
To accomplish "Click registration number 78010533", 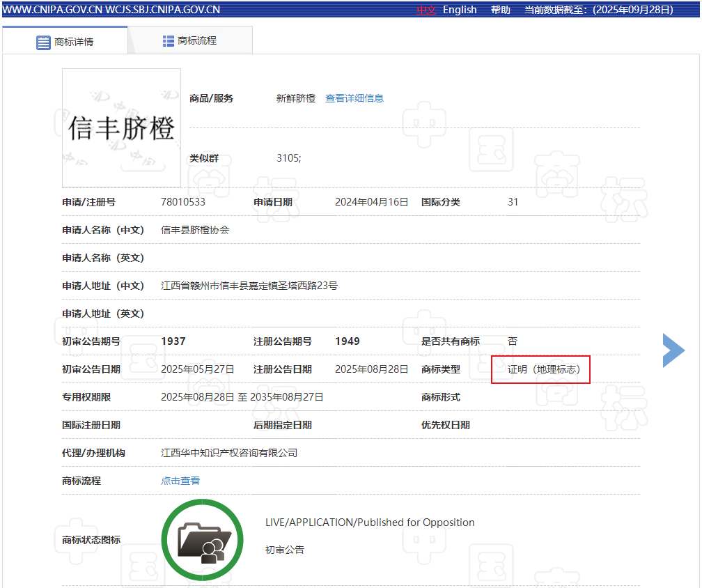I will click(x=183, y=202).
